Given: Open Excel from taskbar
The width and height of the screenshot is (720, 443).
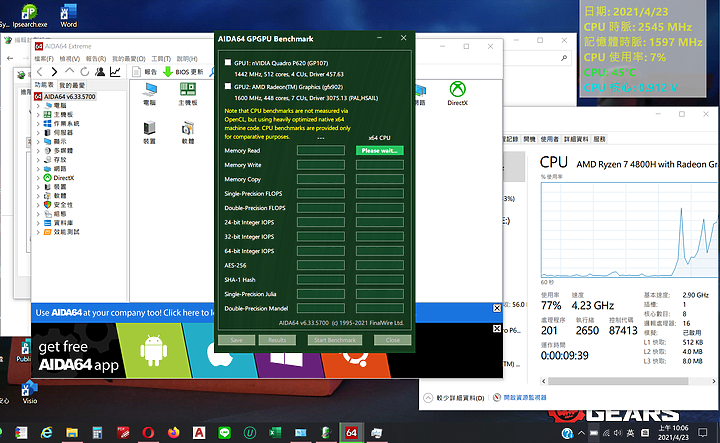Looking at the screenshot, I should [275, 432].
